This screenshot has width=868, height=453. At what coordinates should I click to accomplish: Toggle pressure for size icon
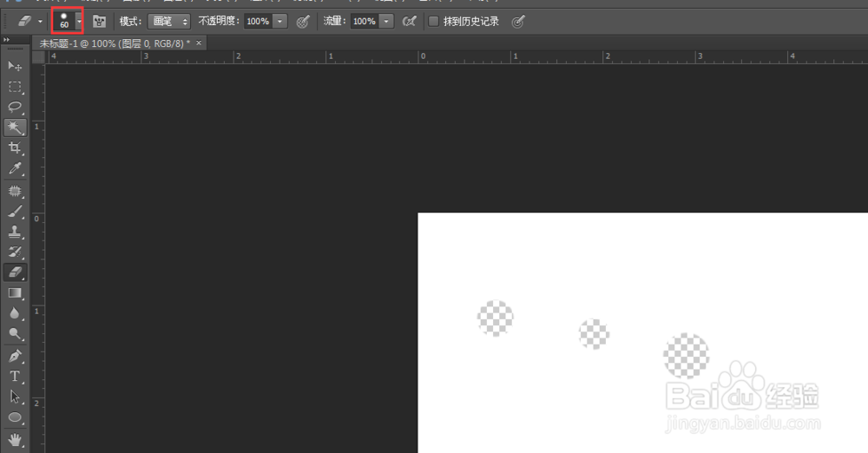(x=517, y=22)
